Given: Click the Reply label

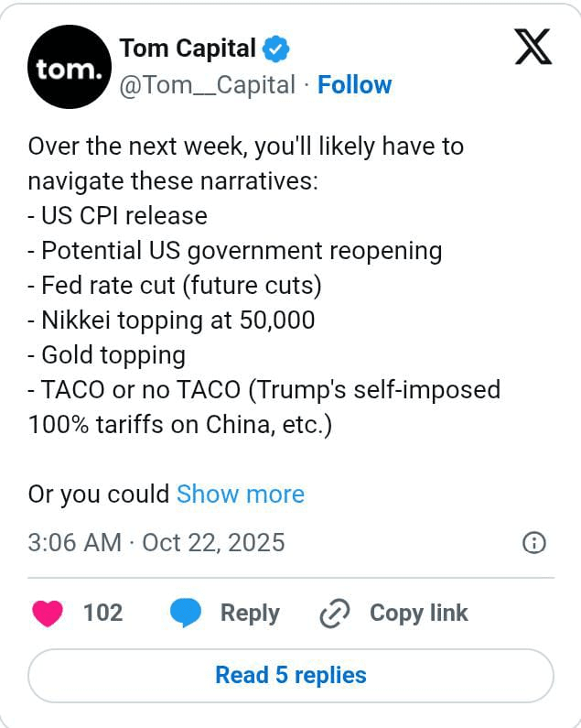Looking at the screenshot, I should point(250,613).
